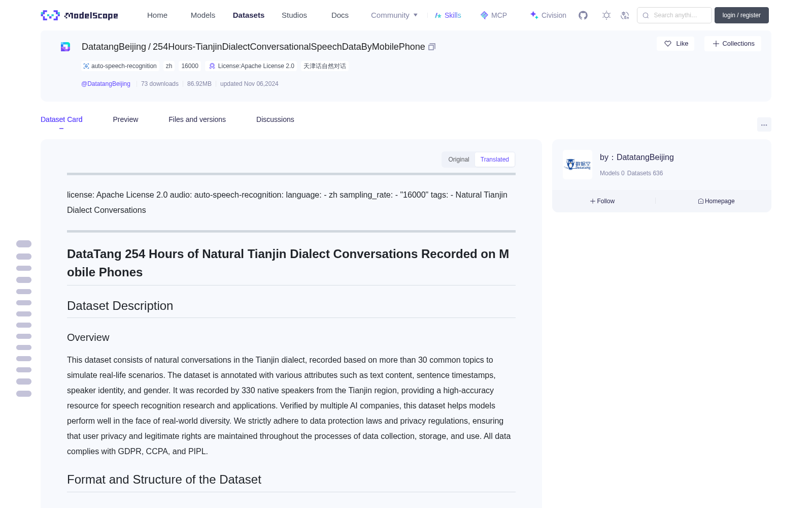
Task: Click 'Format and Structure of the Dataset' heading
Action: point(164,480)
